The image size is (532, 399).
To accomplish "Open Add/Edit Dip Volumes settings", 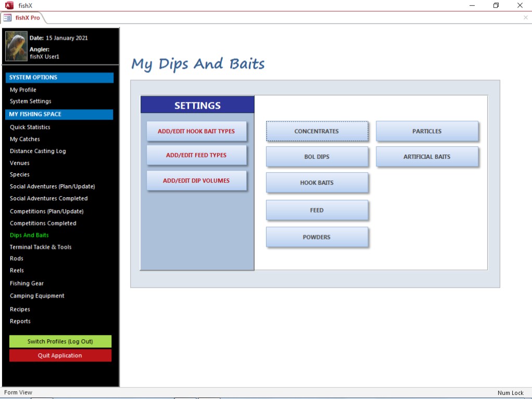I will [x=196, y=181].
